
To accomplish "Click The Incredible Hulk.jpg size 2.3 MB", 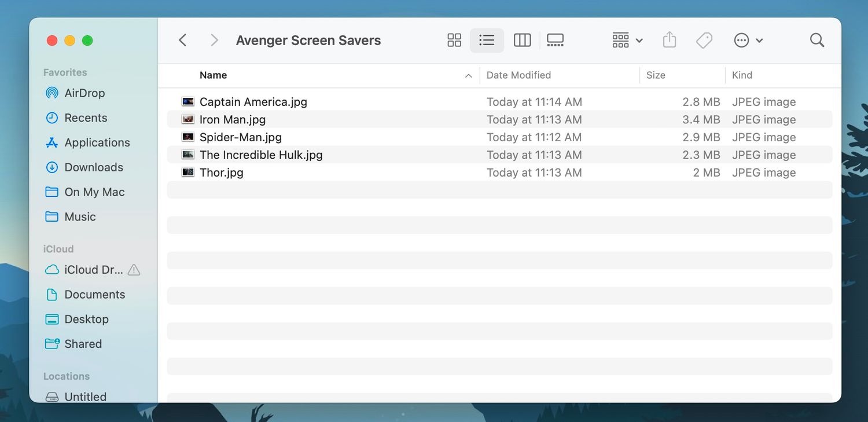I will tap(701, 155).
